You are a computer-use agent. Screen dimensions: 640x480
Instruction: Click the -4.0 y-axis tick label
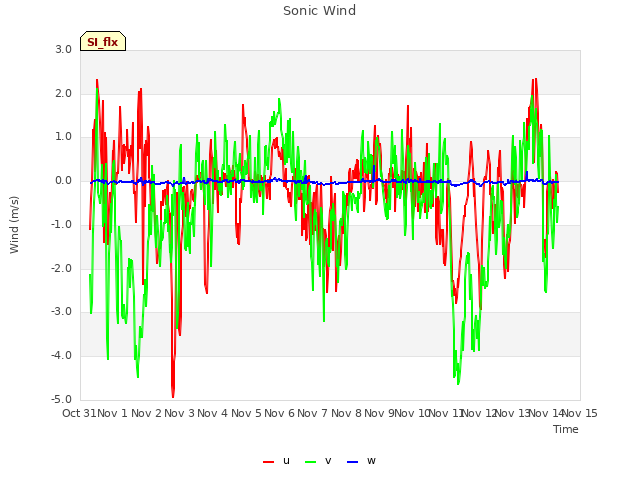[62, 355]
